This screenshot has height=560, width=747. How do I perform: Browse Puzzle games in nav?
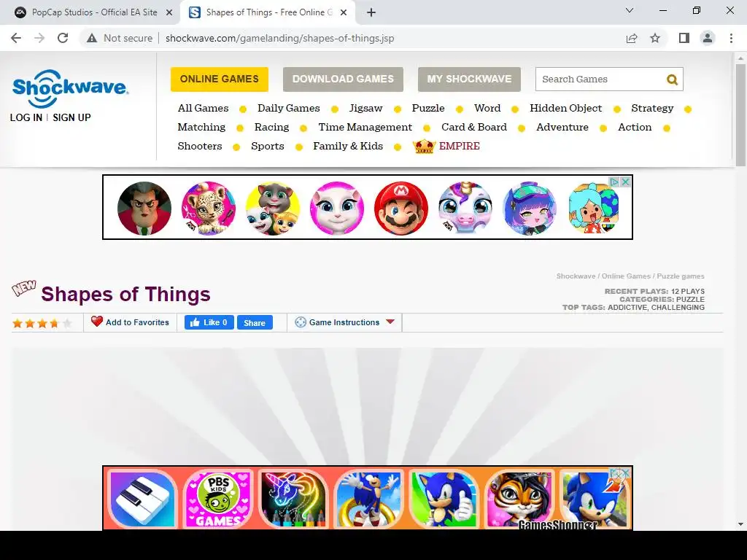[428, 108]
